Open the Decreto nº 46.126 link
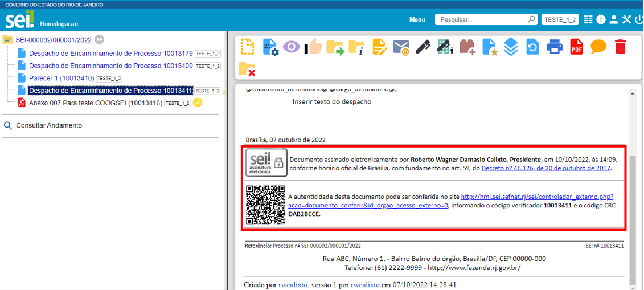Image resolution: width=644 pixels, height=290 pixels. (545, 169)
